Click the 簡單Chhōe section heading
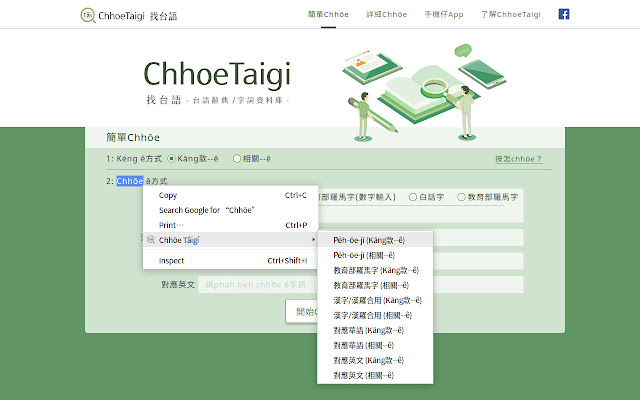The height and width of the screenshot is (400, 640). [133, 138]
